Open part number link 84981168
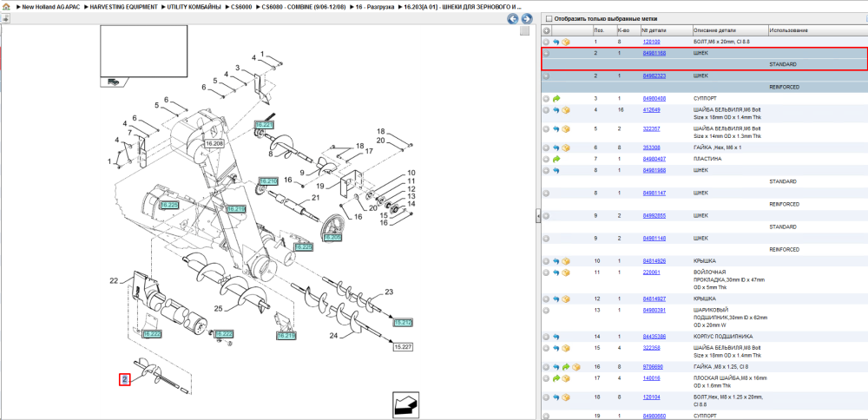This screenshot has width=868, height=420. point(654,53)
